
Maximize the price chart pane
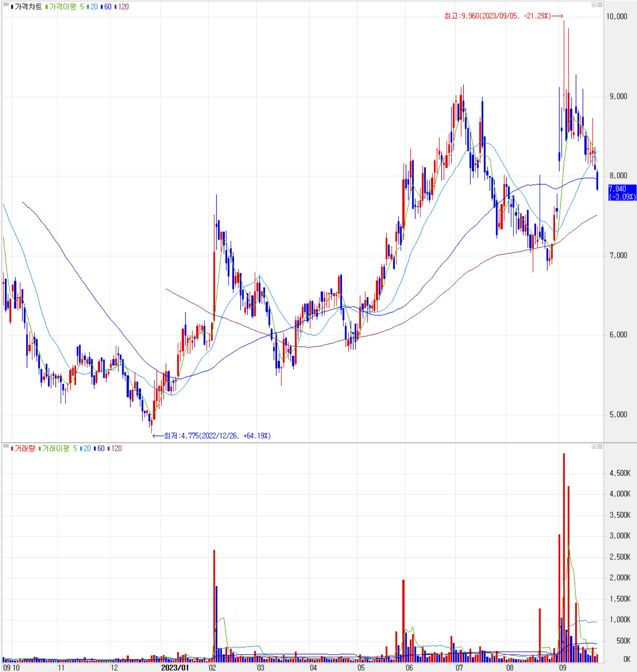(x=594, y=5)
